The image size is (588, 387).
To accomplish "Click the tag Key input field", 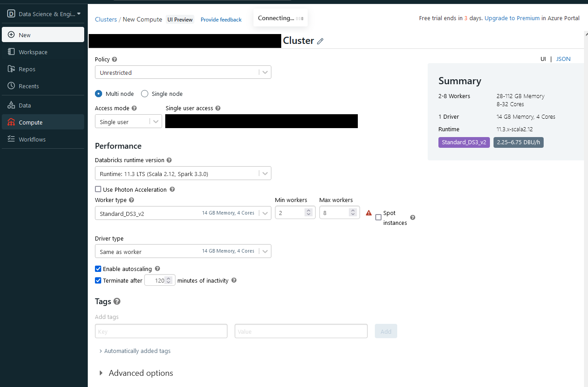I will 161,331.
